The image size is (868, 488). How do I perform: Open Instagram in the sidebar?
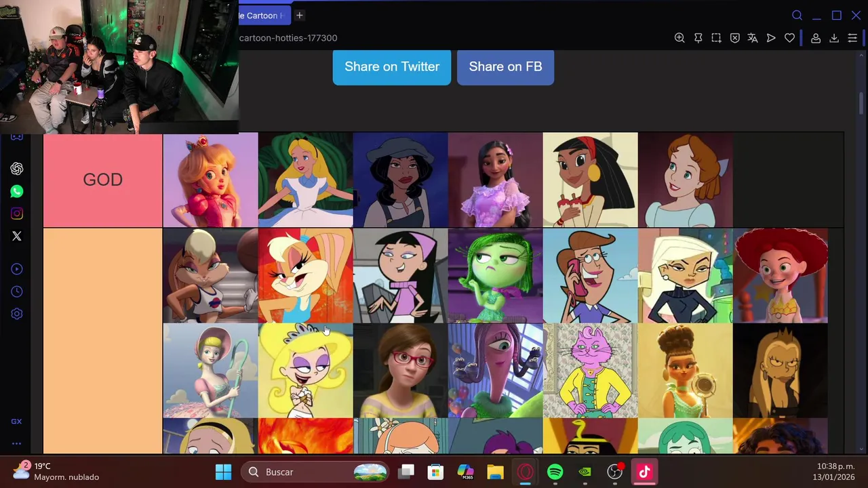[x=17, y=213]
